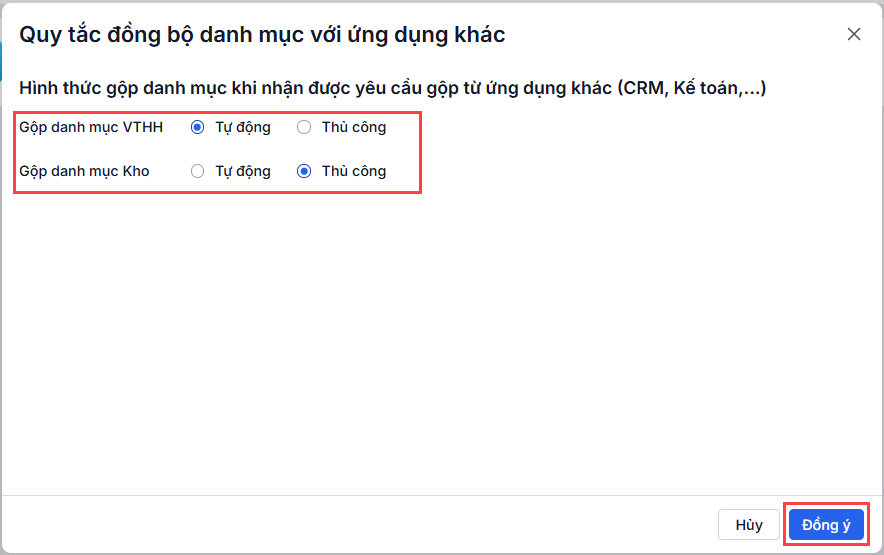
Task: Close the catalog sync rules dialog
Action: coord(854,34)
